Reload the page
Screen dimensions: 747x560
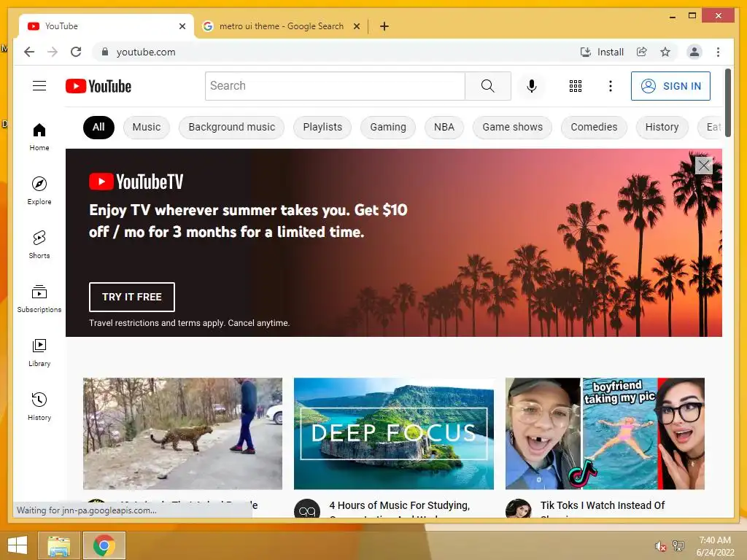click(76, 52)
